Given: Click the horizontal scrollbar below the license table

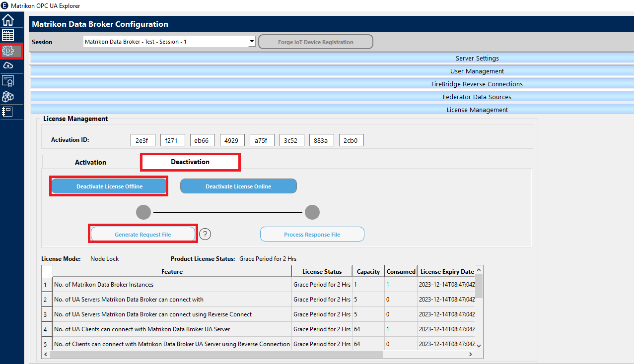Looking at the screenshot, I should pyautogui.click(x=213, y=354).
